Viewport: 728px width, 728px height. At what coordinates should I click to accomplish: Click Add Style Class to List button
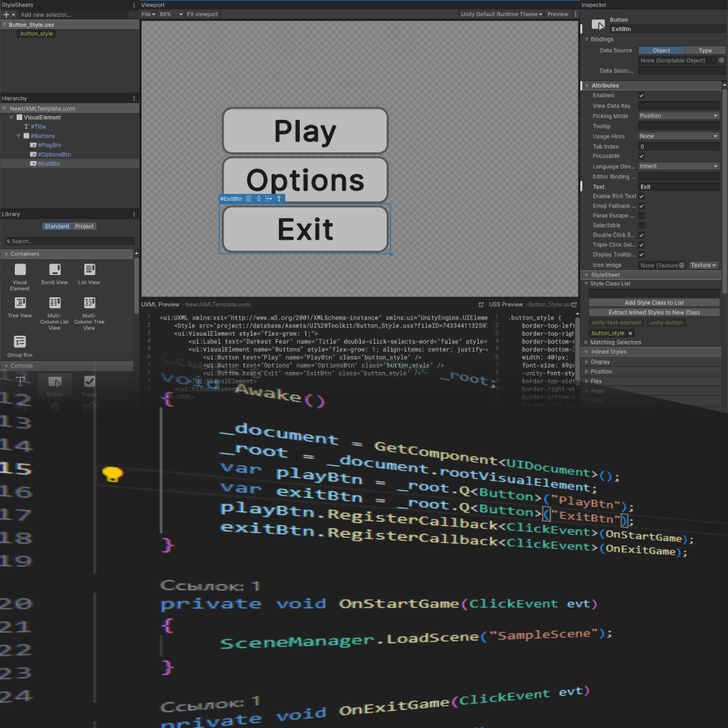point(654,303)
